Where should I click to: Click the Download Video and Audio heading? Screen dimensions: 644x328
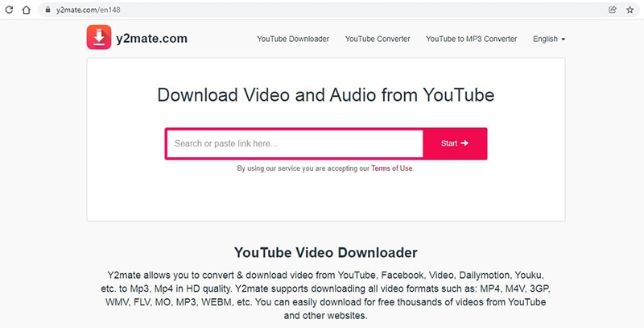point(326,95)
